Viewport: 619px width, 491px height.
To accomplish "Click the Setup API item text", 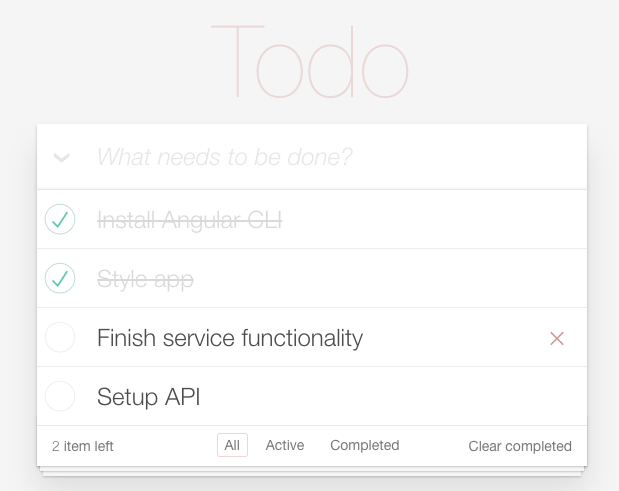I will click(x=148, y=397).
